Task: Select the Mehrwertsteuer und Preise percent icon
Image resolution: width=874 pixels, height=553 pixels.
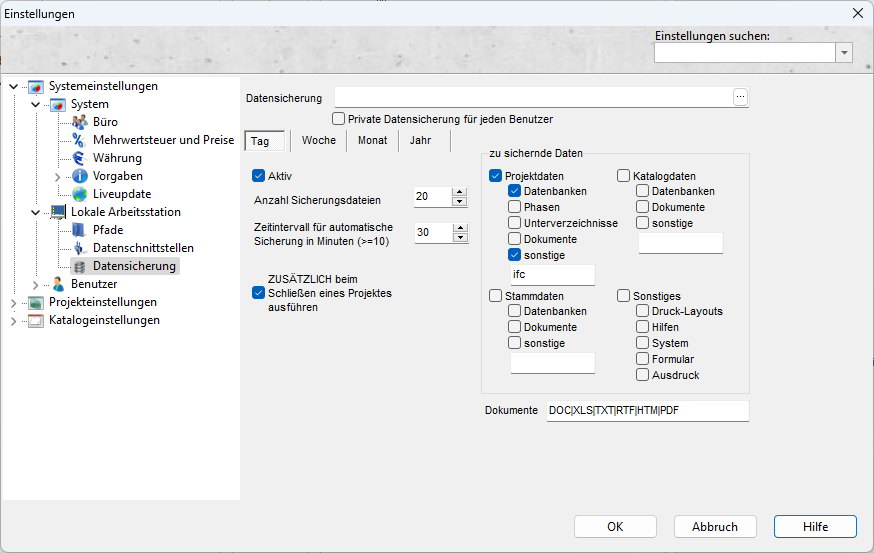Action: pos(80,140)
